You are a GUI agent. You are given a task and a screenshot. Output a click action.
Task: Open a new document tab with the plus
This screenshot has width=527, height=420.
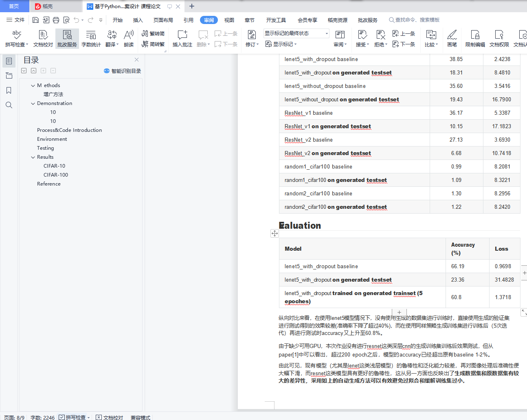192,6
